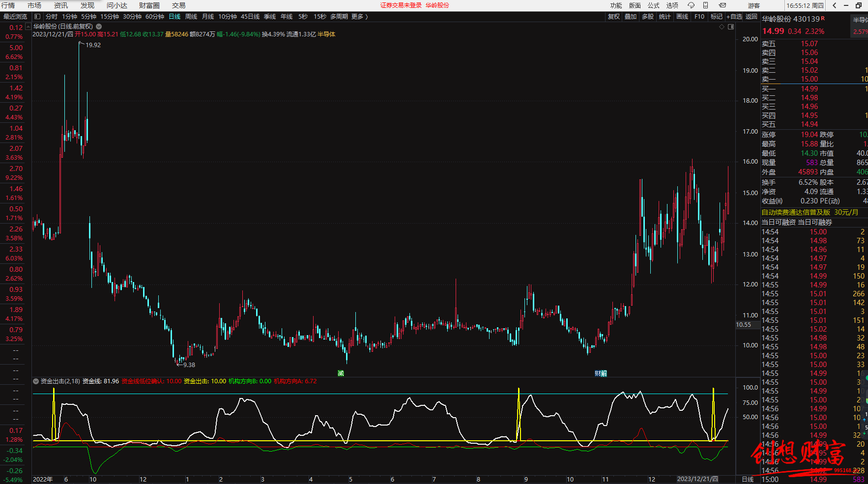The width and height of the screenshot is (868, 484).
Task: Open dropdown next to 华岭股份(日线,前复权) title
Action: [x=99, y=27]
